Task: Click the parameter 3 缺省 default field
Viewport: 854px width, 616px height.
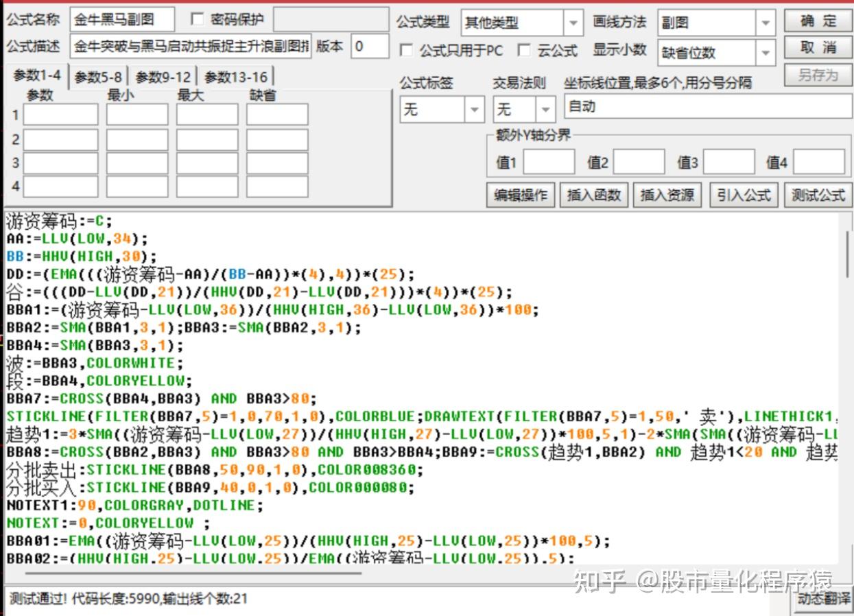Action: (x=277, y=163)
